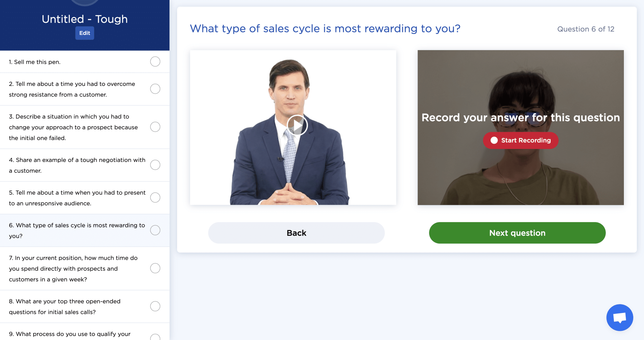This screenshot has height=340, width=644.
Task: Select the circle next to question 4
Action: click(155, 164)
